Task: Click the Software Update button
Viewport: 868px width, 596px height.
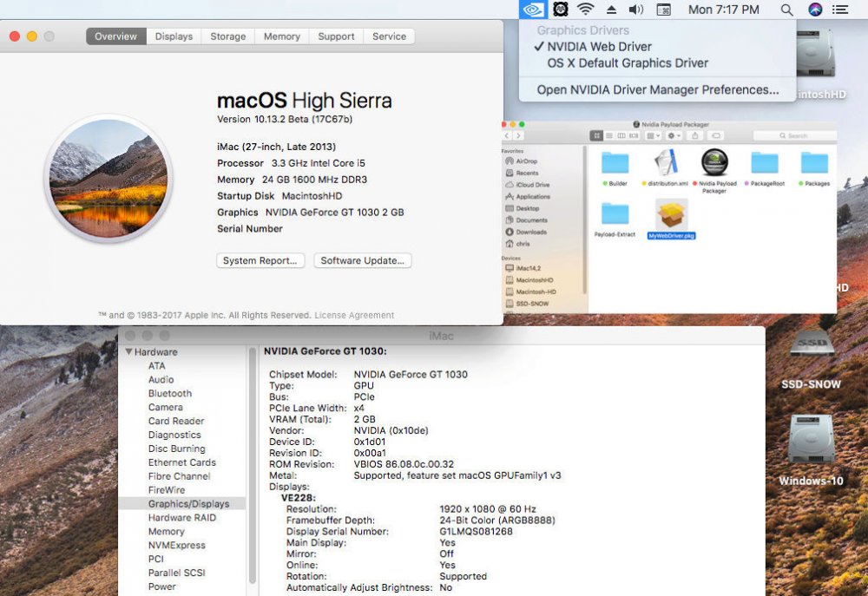Action: 363,260
